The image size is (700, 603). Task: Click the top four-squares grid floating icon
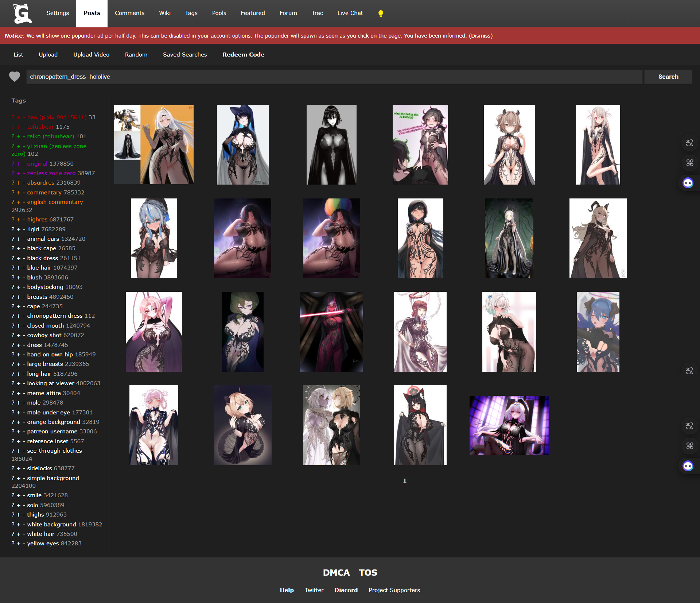pyautogui.click(x=689, y=163)
